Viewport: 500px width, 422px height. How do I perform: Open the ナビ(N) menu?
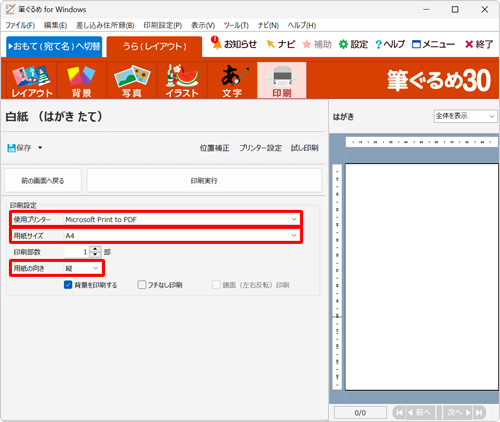pyautogui.click(x=268, y=25)
